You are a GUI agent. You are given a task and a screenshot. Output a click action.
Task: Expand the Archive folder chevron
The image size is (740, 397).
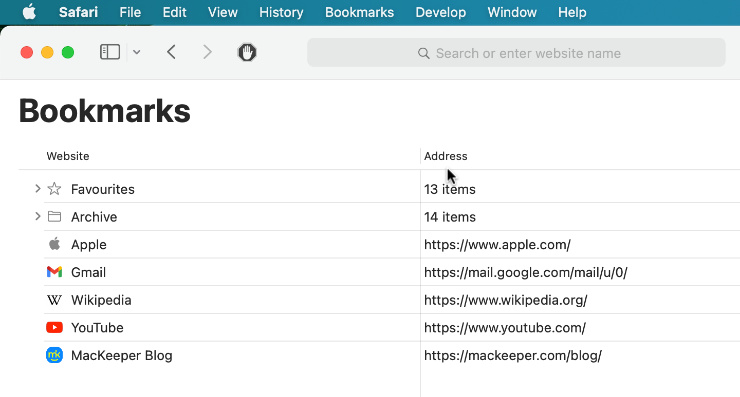point(37,217)
